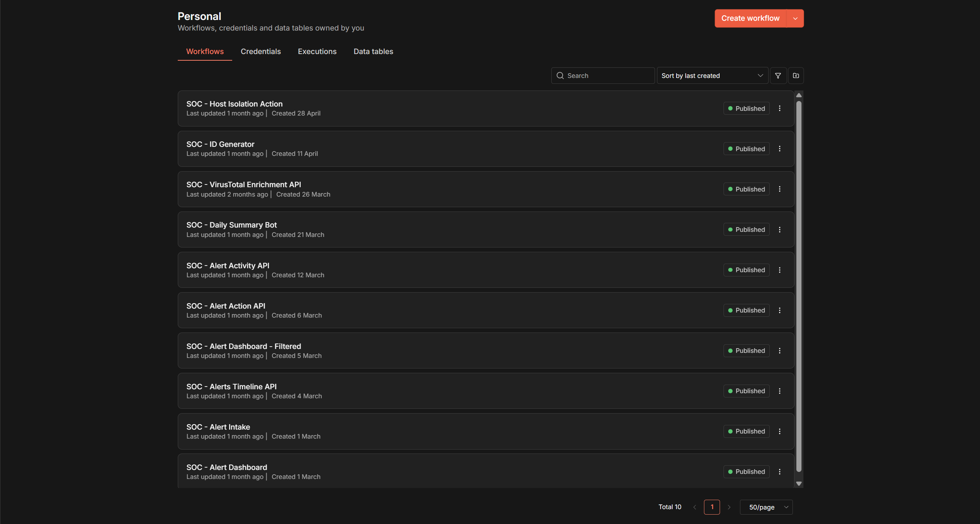Open SOC - Alert Dashboard - Filtered workflow
Screen dimensions: 980x524
[486, 351]
